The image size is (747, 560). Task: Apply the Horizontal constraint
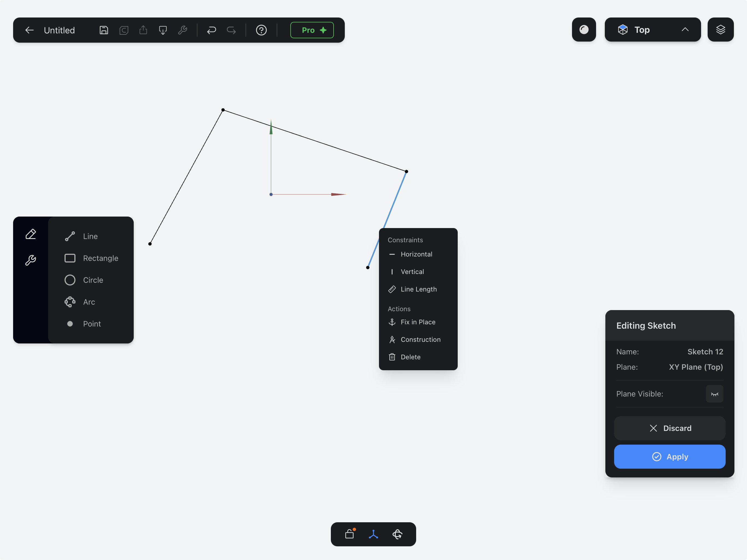[416, 254]
